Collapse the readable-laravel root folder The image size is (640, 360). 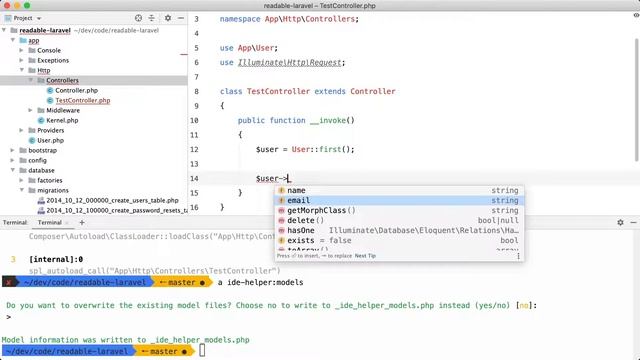(4, 30)
